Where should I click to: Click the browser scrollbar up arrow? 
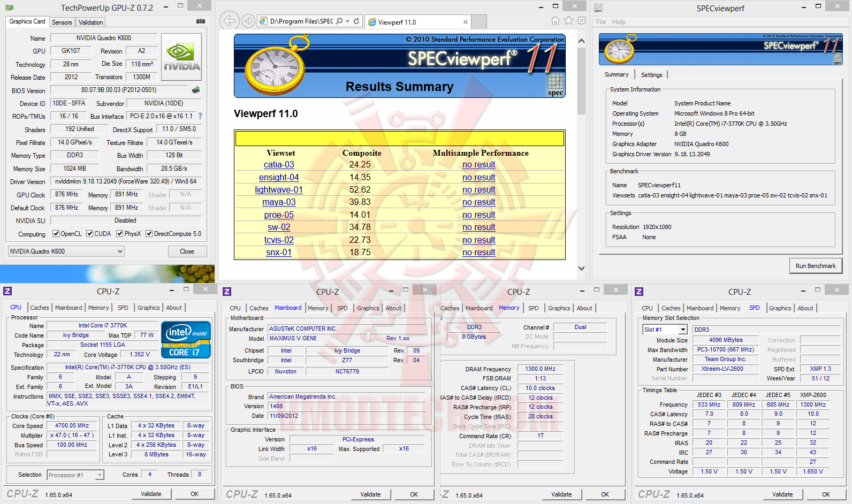[x=581, y=41]
